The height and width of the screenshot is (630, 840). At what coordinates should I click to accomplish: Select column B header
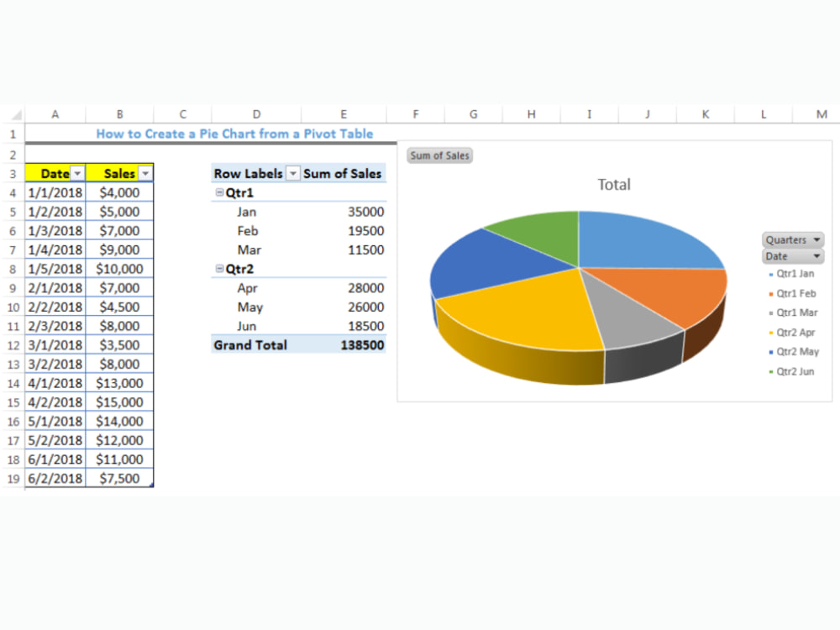pyautogui.click(x=119, y=114)
